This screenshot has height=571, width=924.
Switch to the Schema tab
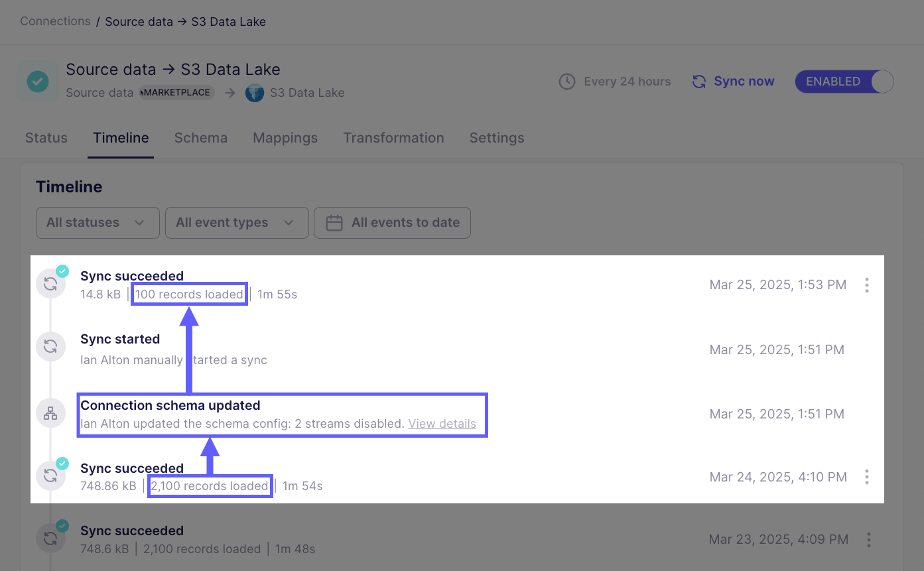click(200, 138)
